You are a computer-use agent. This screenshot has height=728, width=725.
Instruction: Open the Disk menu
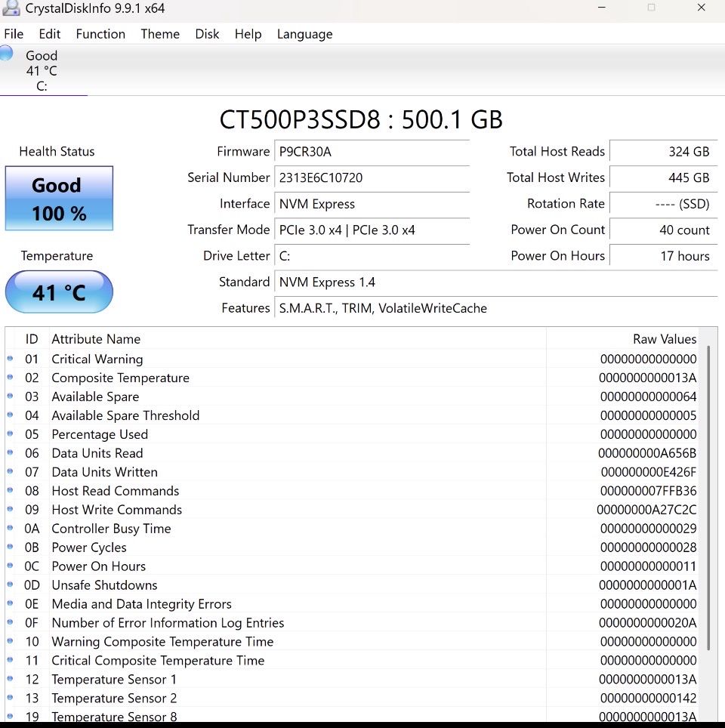pyautogui.click(x=207, y=34)
